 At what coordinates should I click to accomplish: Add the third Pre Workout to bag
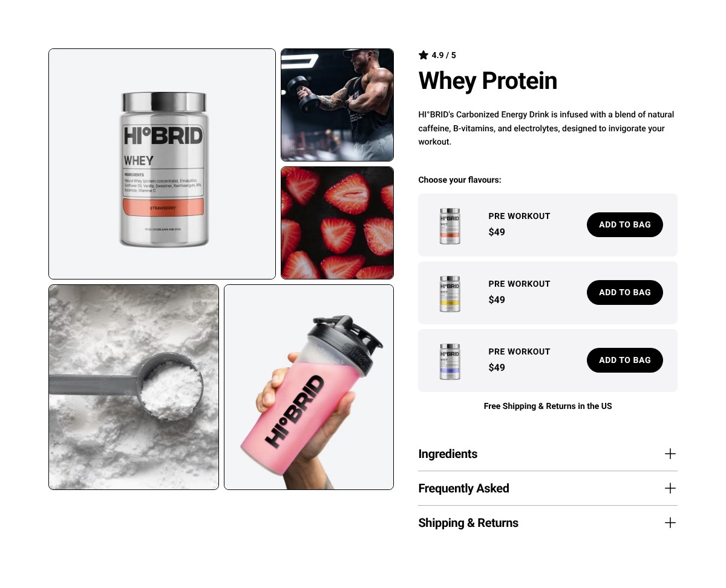(x=625, y=360)
